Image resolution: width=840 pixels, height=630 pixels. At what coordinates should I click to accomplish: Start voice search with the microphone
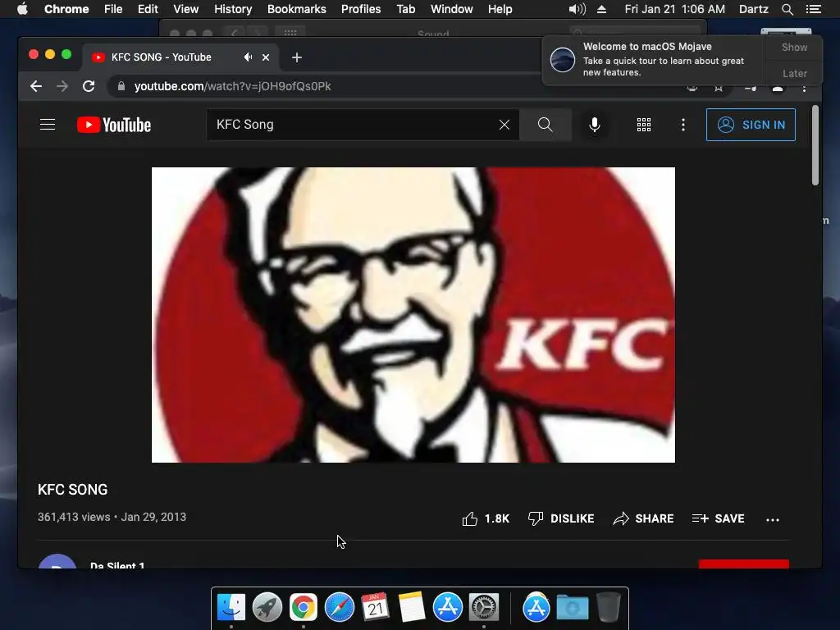point(595,125)
